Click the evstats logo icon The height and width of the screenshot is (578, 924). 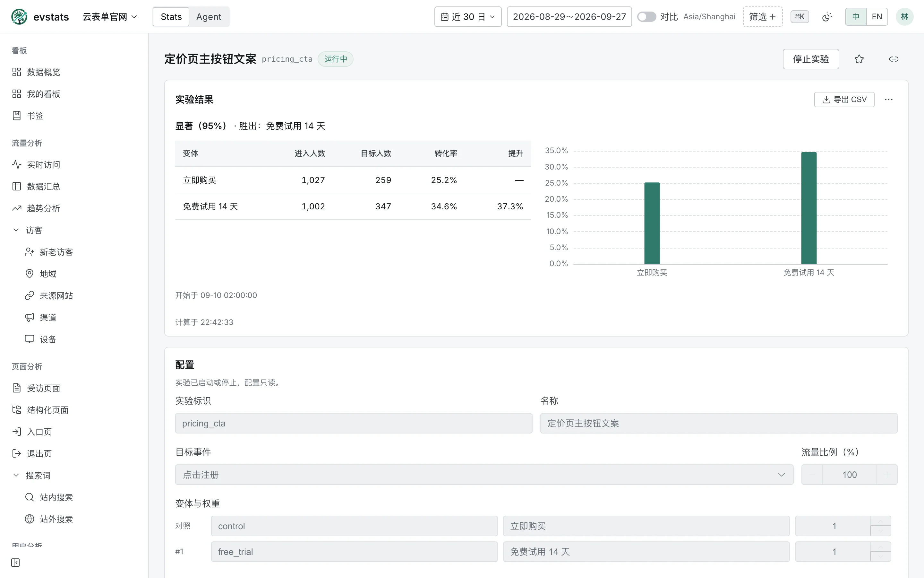(x=19, y=17)
